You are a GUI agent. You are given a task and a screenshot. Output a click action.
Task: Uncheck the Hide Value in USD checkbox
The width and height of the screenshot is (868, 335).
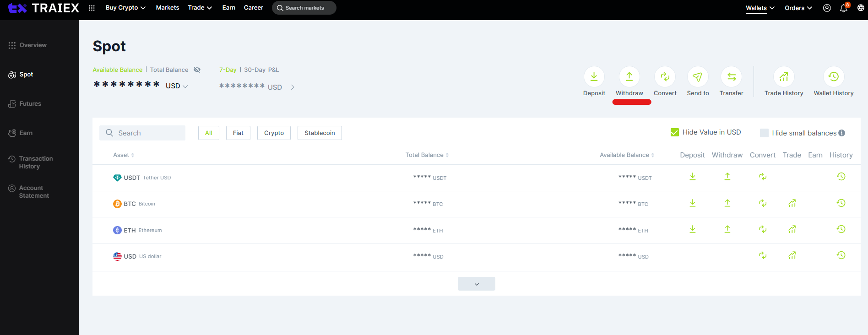[x=675, y=132]
